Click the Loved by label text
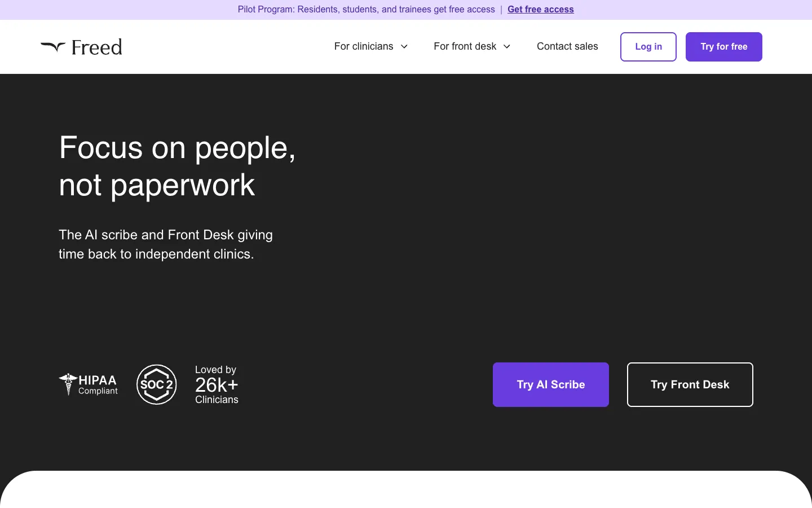 pos(215,370)
